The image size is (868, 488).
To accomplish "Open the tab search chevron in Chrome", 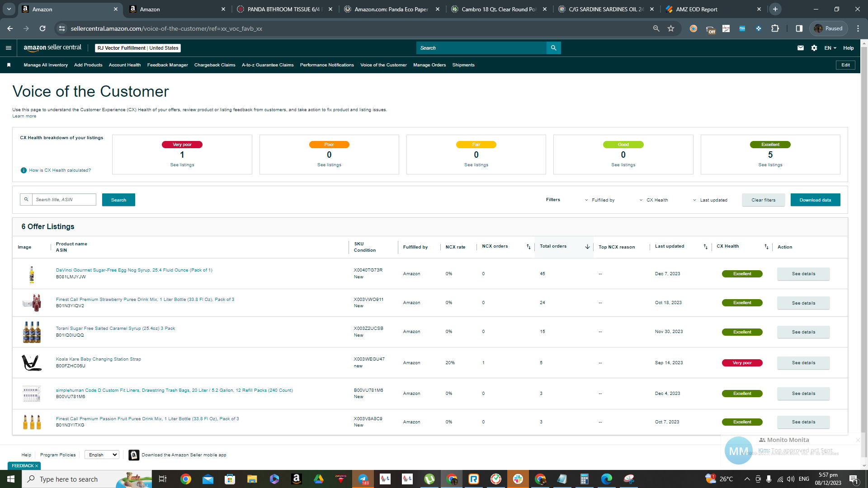I will (x=9, y=9).
